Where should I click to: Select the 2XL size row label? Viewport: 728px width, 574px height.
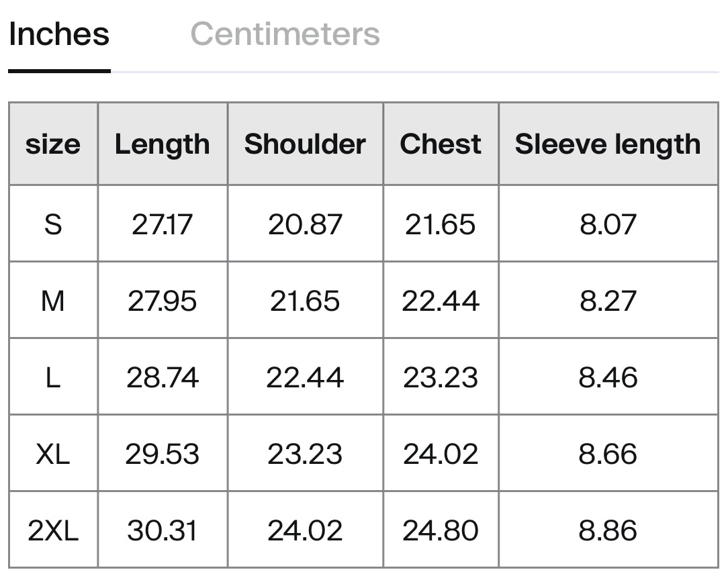[53, 530]
